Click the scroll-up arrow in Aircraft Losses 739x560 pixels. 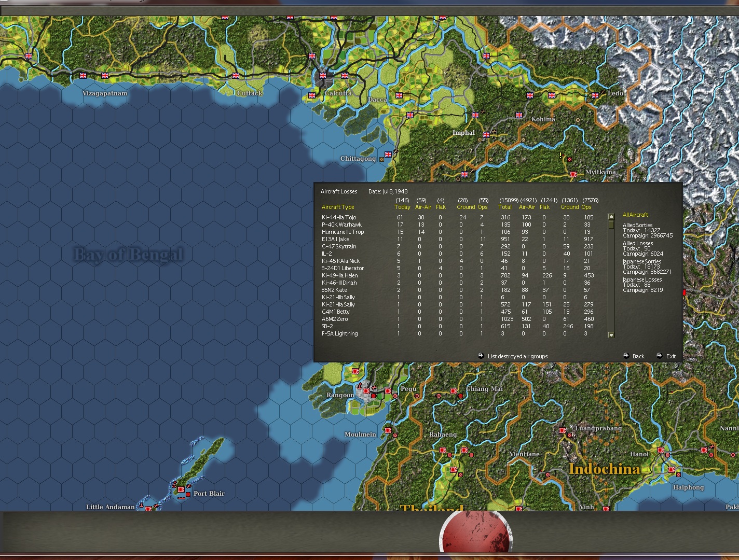(x=611, y=217)
